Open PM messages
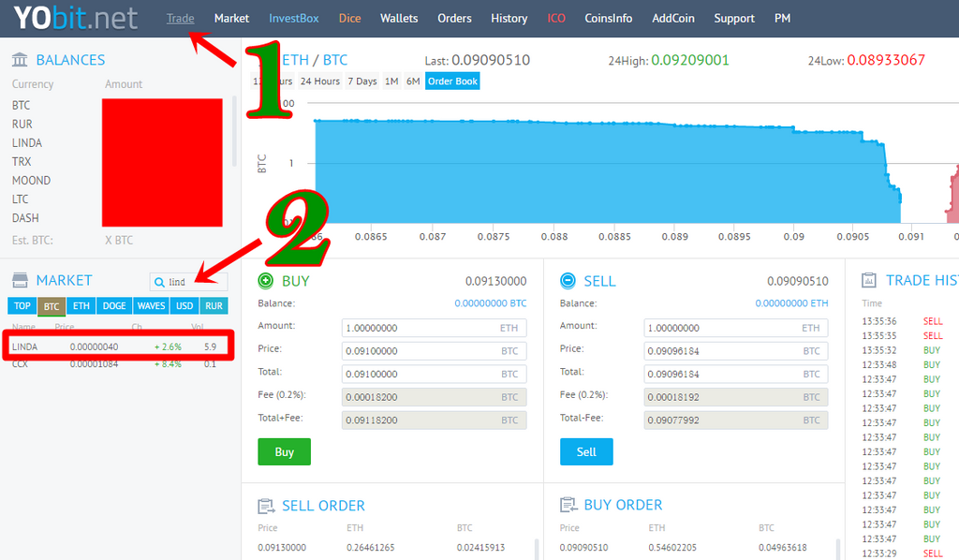The width and height of the screenshot is (959, 560). [782, 19]
